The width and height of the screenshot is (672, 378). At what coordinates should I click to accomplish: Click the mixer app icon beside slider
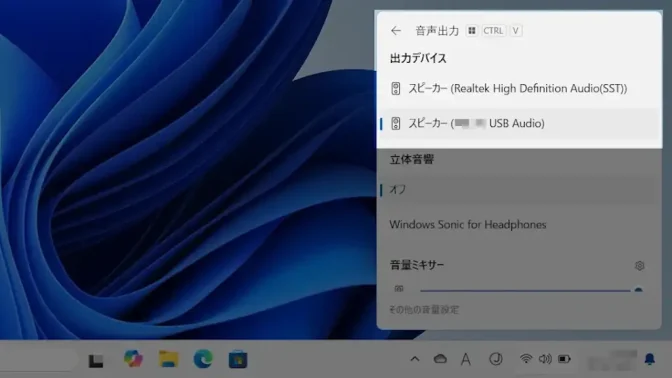(399, 289)
